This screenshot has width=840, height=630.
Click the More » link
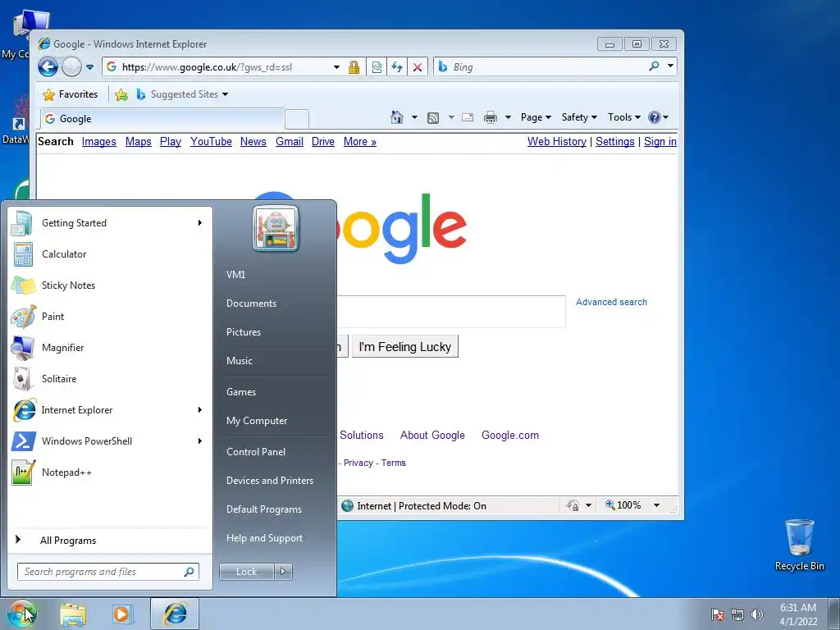click(x=360, y=141)
